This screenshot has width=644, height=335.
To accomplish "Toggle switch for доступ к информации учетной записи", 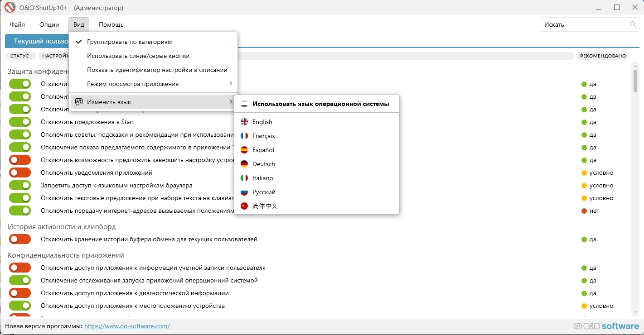I will pyautogui.click(x=20, y=268).
